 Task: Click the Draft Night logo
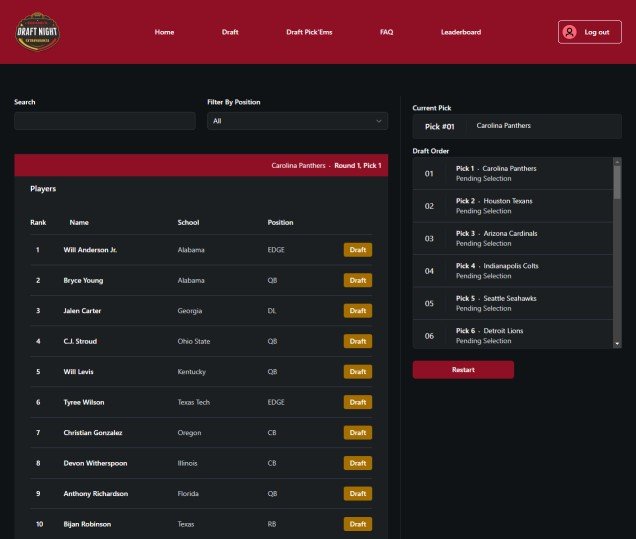click(x=37, y=31)
